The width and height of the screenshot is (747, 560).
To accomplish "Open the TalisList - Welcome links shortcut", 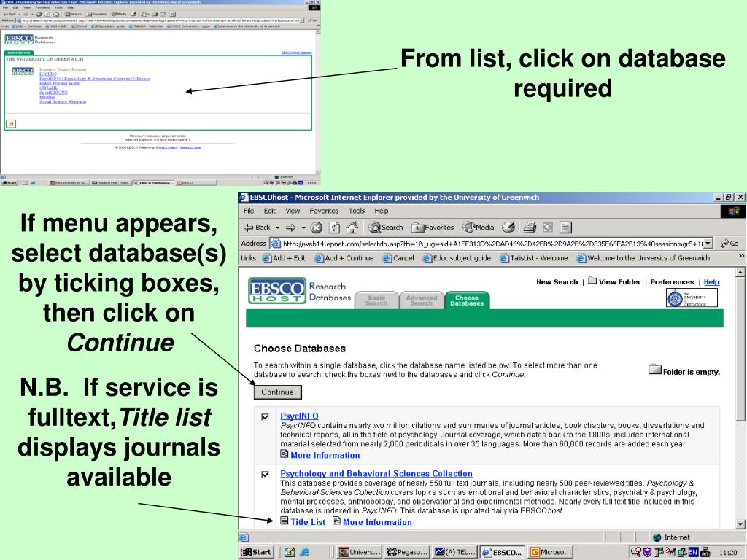I will 533,257.
